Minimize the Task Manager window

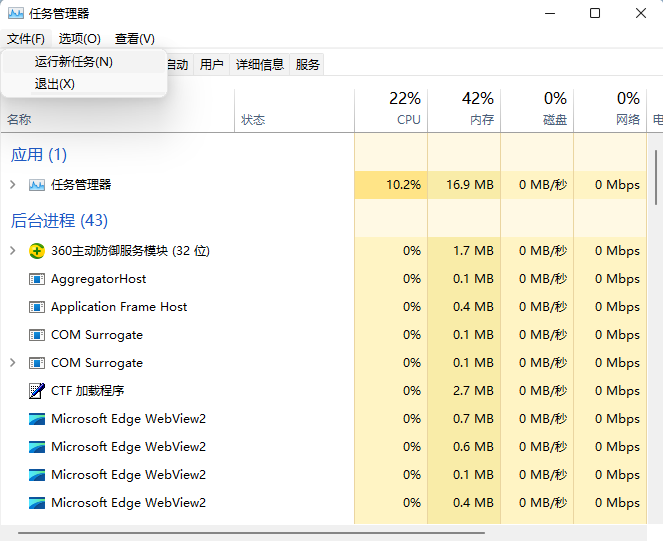(550, 13)
